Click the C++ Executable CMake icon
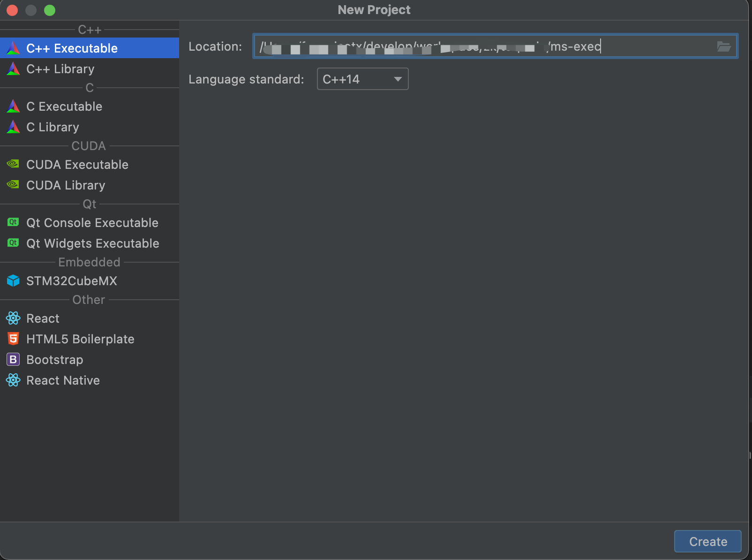The width and height of the screenshot is (752, 560). (x=13, y=48)
